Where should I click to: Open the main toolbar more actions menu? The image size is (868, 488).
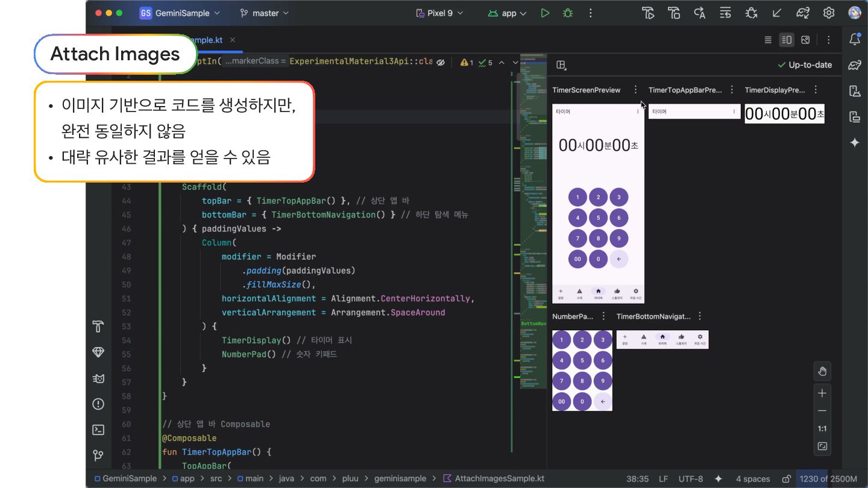(x=590, y=13)
